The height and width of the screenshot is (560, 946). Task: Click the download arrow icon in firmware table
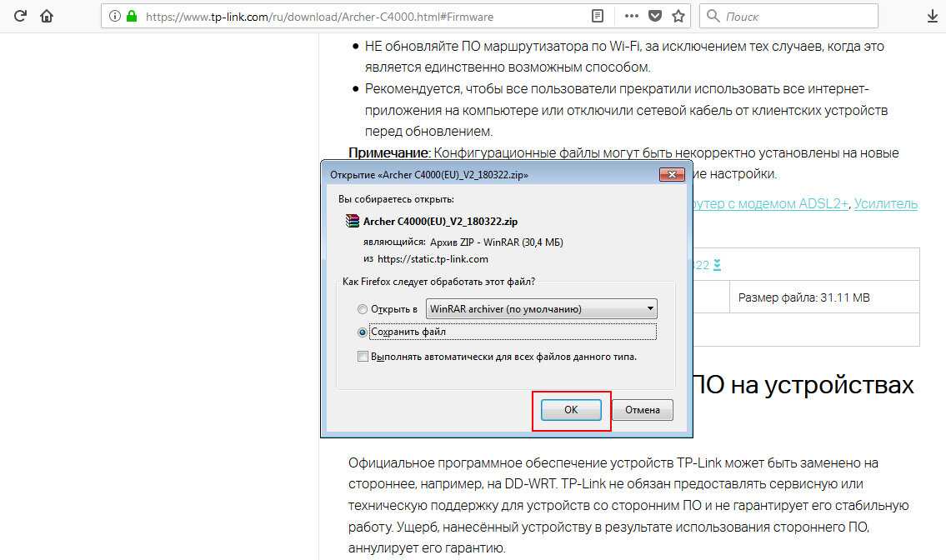click(x=717, y=264)
